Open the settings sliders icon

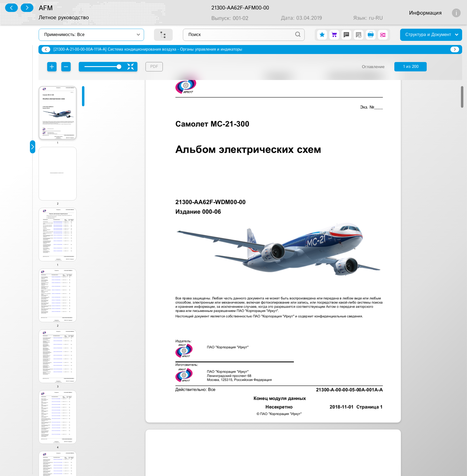[x=383, y=35]
